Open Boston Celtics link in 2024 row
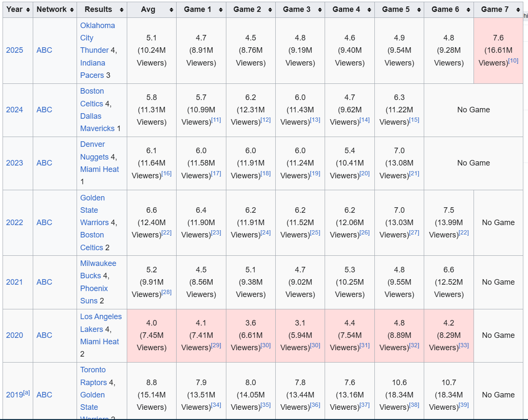Image resolution: width=528 pixels, height=420 pixels. click(x=92, y=97)
